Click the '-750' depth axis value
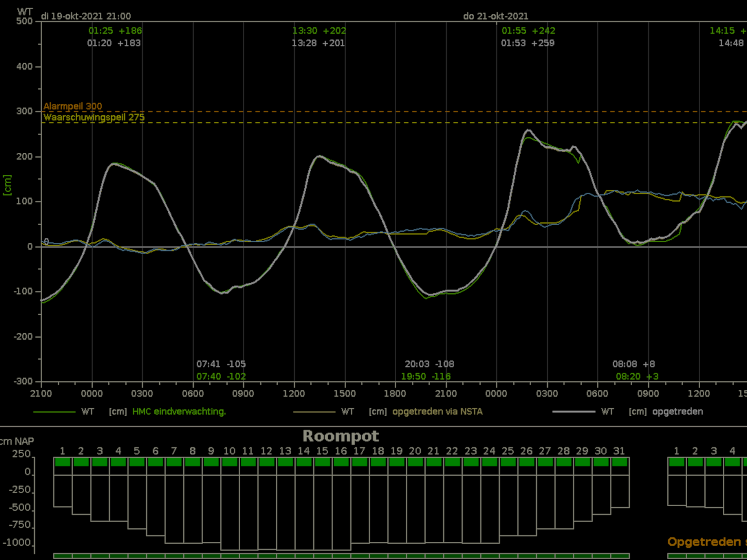 pyautogui.click(x=20, y=525)
